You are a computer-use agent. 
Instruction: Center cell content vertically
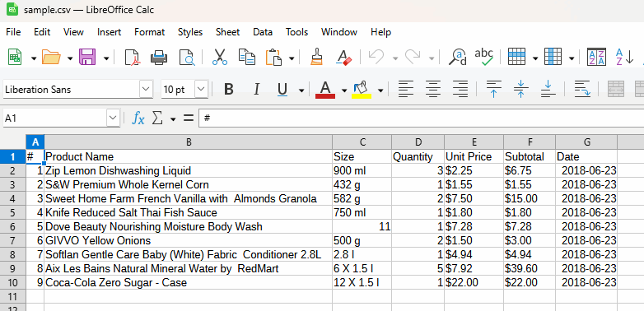(520, 89)
